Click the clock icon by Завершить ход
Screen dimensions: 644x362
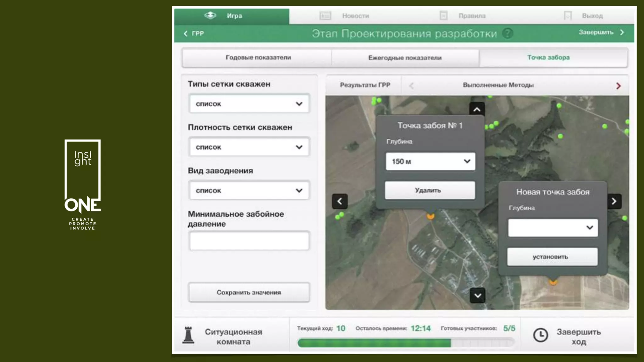coord(541,335)
